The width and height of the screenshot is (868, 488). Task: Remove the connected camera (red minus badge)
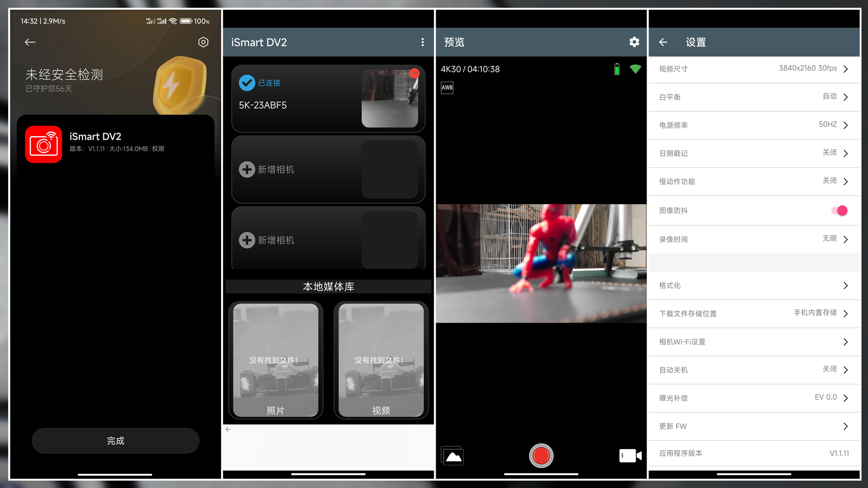(414, 73)
